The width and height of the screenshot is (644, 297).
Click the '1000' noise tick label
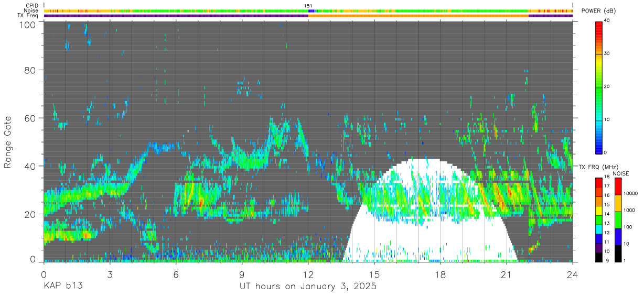pyautogui.click(x=629, y=210)
